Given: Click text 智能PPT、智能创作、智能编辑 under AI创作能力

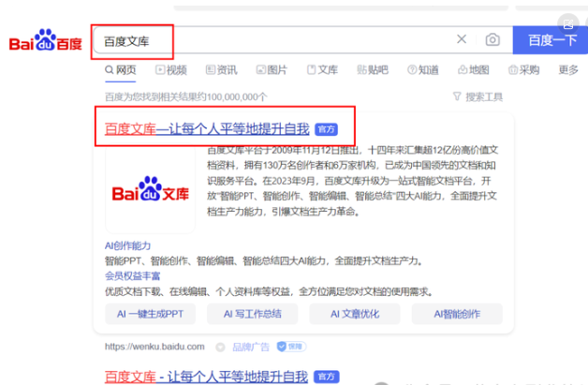Looking at the screenshot, I should point(264,260).
